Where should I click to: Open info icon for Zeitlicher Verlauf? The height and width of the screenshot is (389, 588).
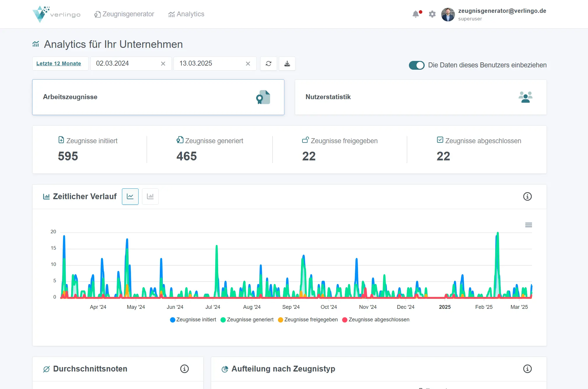527,197
